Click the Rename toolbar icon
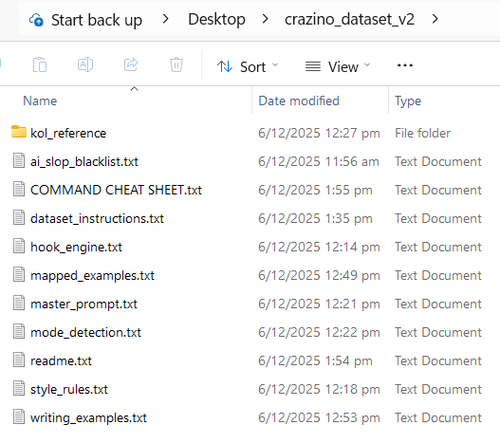The height and width of the screenshot is (442, 500). pyautogui.click(x=85, y=65)
